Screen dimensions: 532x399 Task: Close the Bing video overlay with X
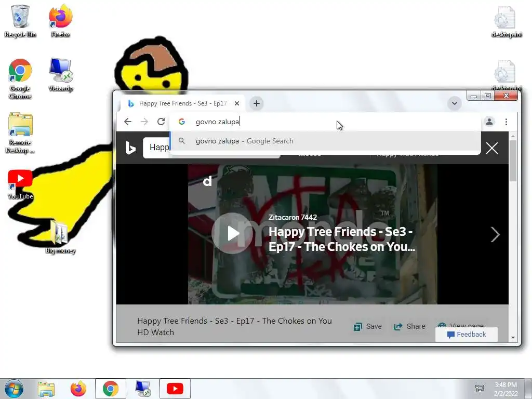coord(492,148)
